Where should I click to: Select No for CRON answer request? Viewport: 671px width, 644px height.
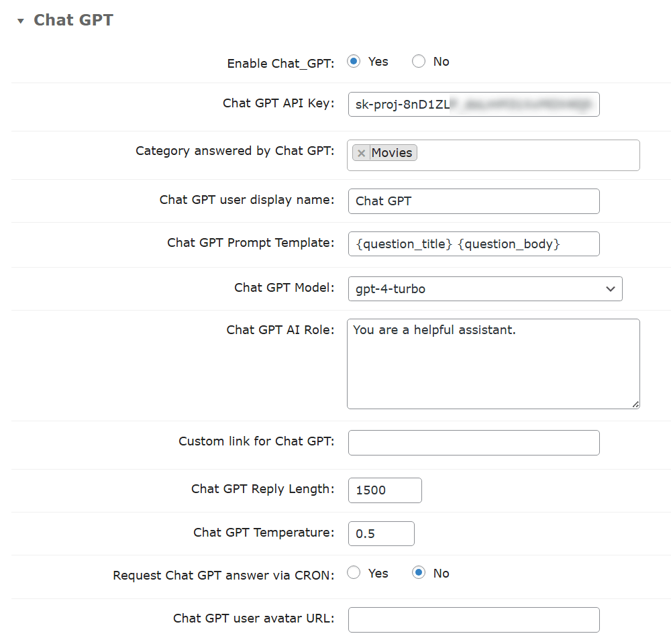tap(419, 573)
